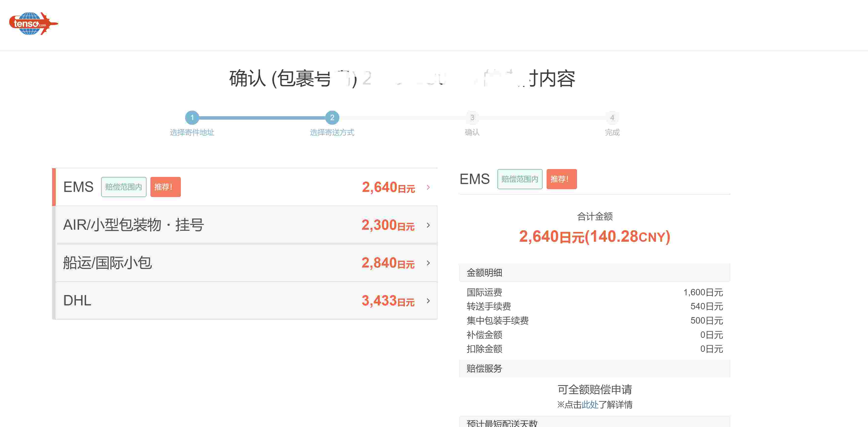Go to step 1 circle 选择寄件地址
The height and width of the screenshot is (427, 868).
click(192, 117)
